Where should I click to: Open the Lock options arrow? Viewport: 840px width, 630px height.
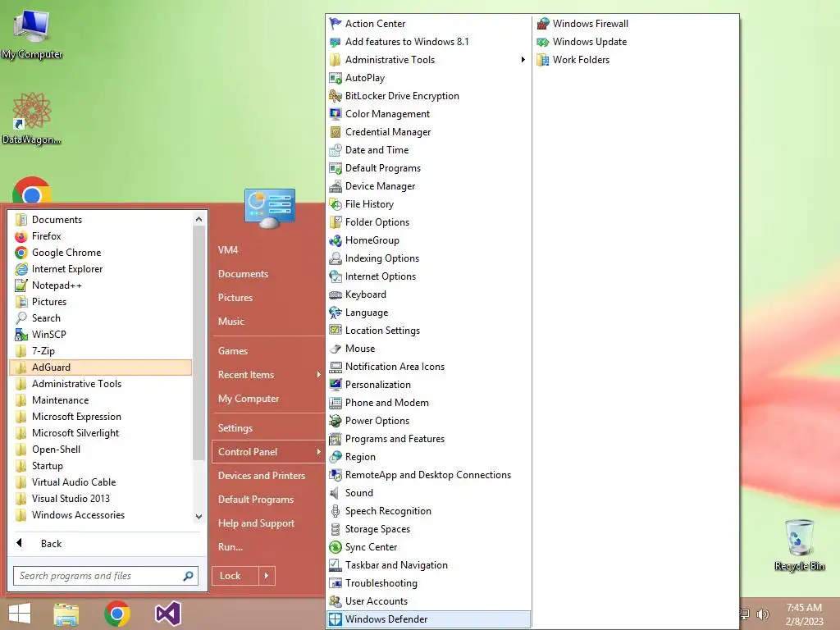[267, 576]
